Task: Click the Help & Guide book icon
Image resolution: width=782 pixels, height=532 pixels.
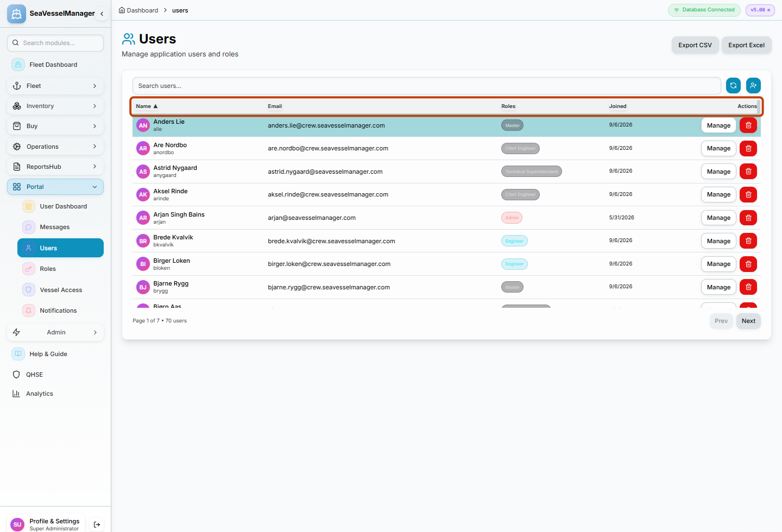Action: 18,354
